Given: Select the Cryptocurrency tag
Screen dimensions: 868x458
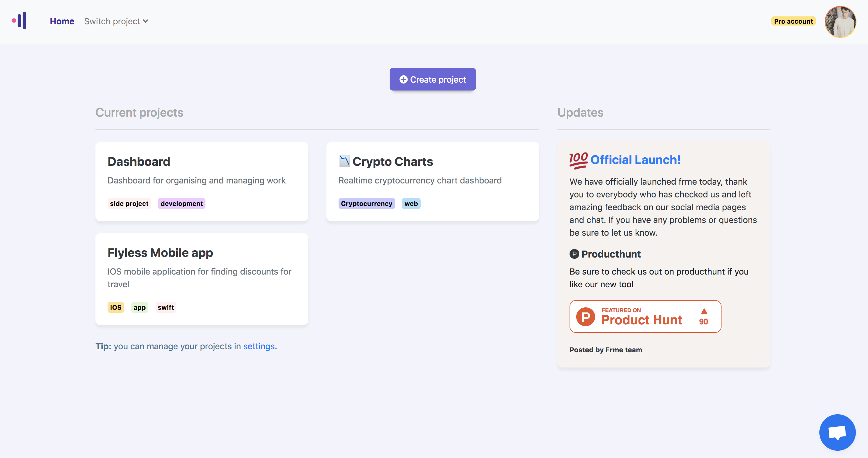Looking at the screenshot, I should (367, 203).
